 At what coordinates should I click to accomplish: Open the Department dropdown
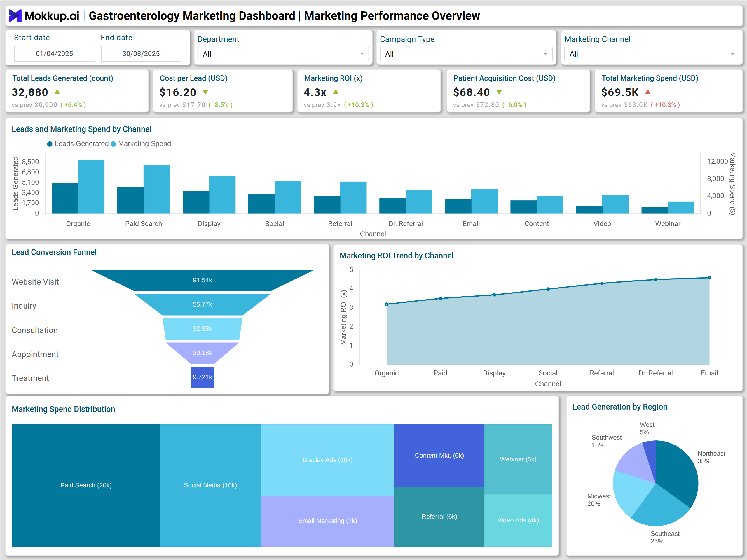[x=283, y=54]
